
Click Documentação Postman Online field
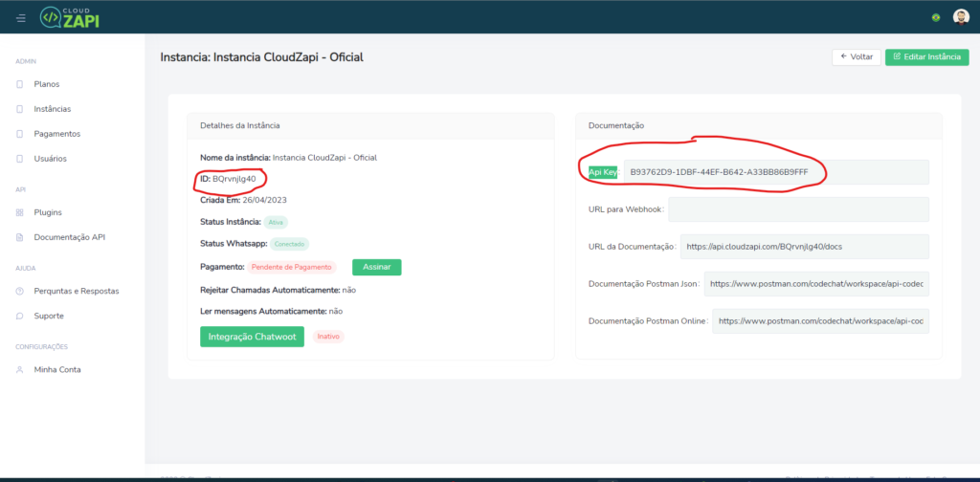(x=820, y=321)
